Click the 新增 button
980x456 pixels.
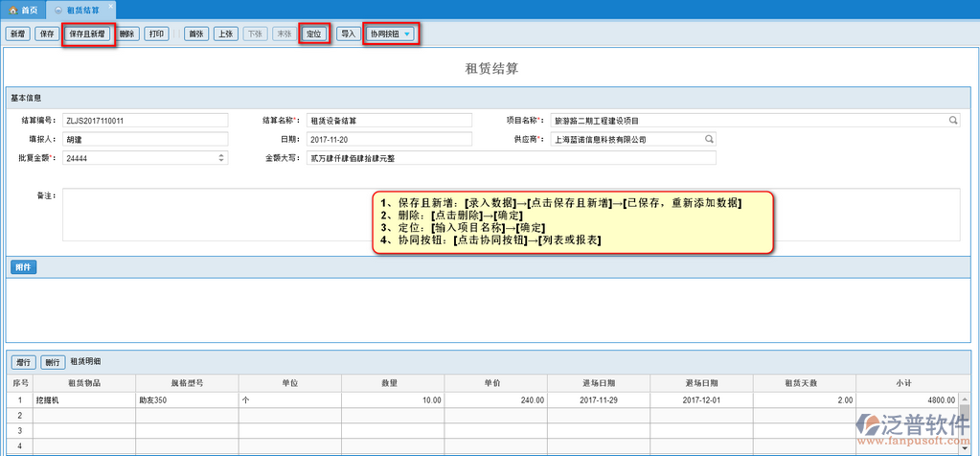point(17,34)
